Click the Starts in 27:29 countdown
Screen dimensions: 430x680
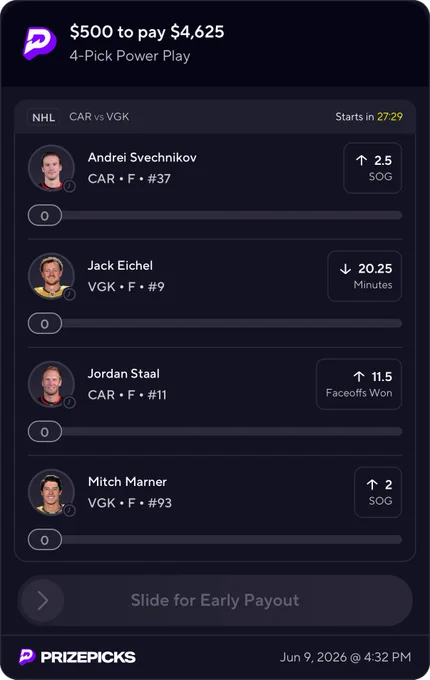pyautogui.click(x=369, y=117)
